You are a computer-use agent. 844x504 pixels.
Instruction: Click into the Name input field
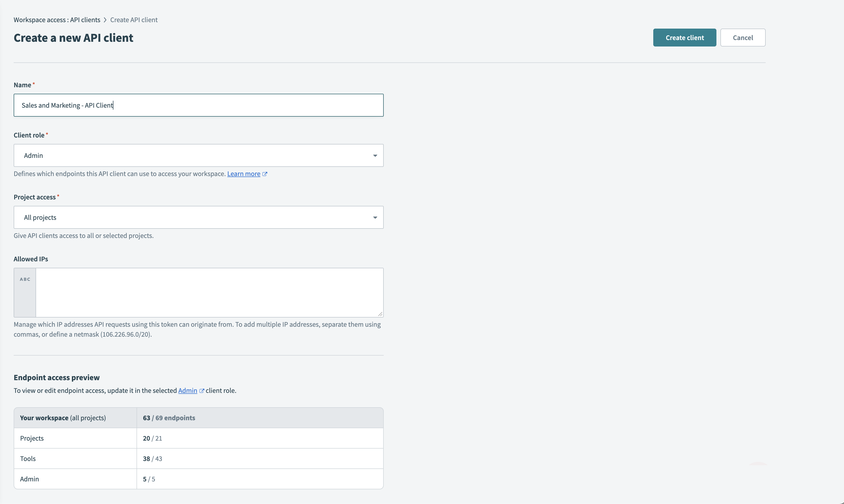198,105
